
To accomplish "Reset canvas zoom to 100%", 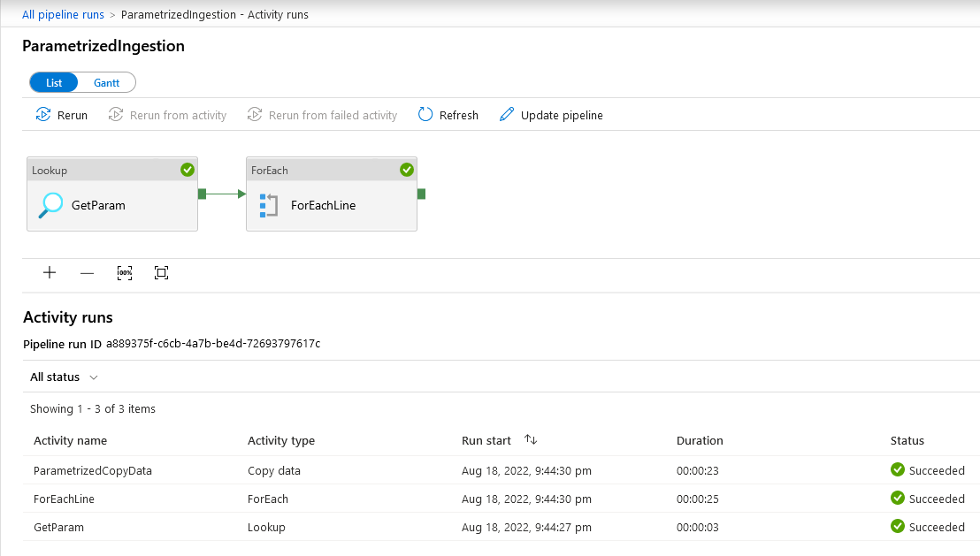I will (125, 273).
